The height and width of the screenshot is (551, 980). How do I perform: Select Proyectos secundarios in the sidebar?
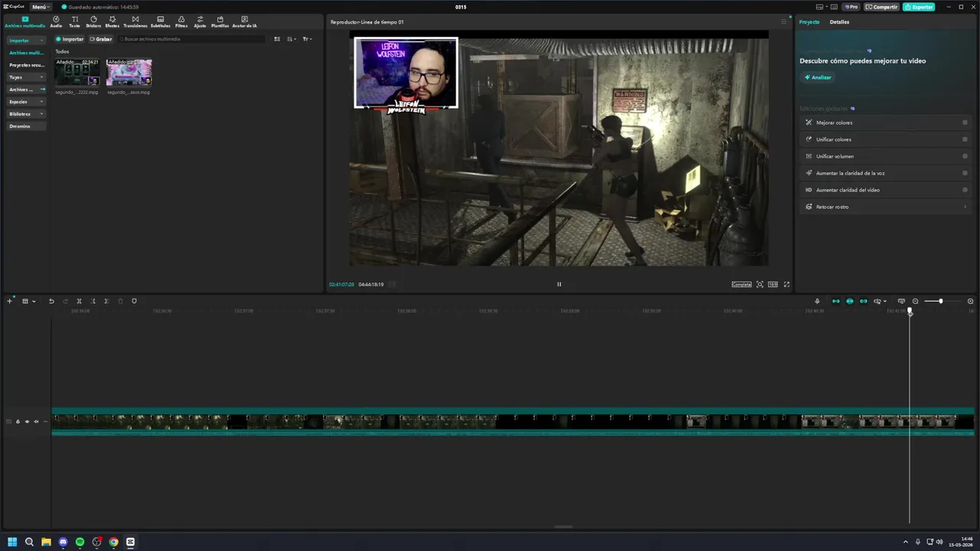[x=26, y=65]
